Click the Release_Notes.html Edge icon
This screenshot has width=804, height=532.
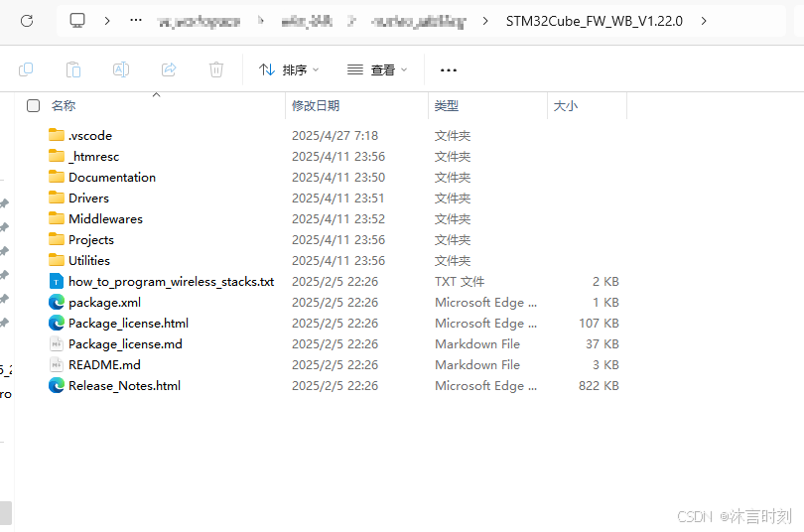coord(57,385)
